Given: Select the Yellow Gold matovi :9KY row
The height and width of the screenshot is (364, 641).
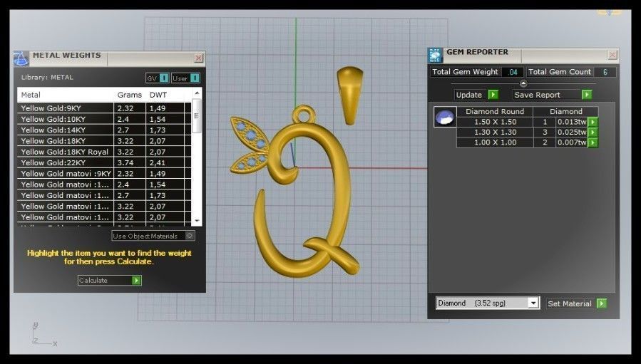Looking at the screenshot, I should (x=104, y=173).
